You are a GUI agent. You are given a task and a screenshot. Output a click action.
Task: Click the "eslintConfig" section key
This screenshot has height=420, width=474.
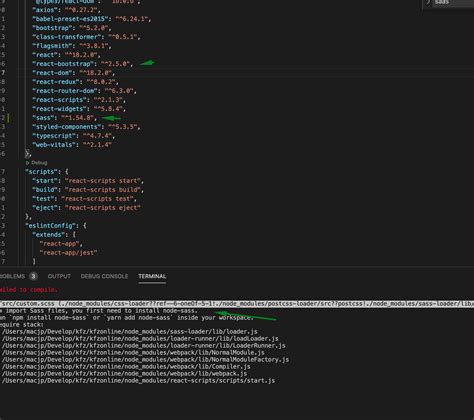[x=50, y=226]
